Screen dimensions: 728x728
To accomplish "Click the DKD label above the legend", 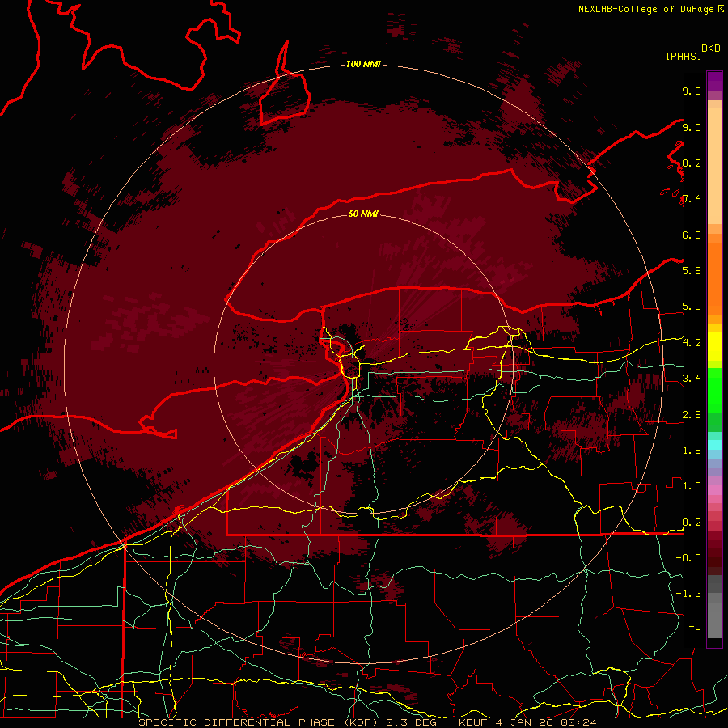I will 710,49.
